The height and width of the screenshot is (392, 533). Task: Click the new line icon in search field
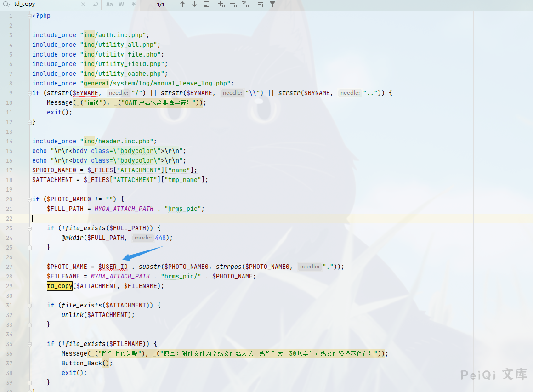coord(95,4)
